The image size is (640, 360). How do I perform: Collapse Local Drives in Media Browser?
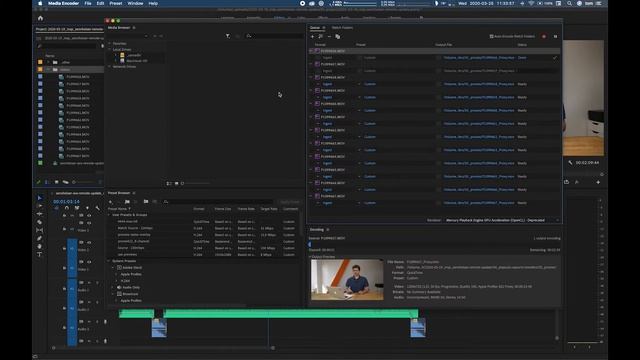(109, 49)
